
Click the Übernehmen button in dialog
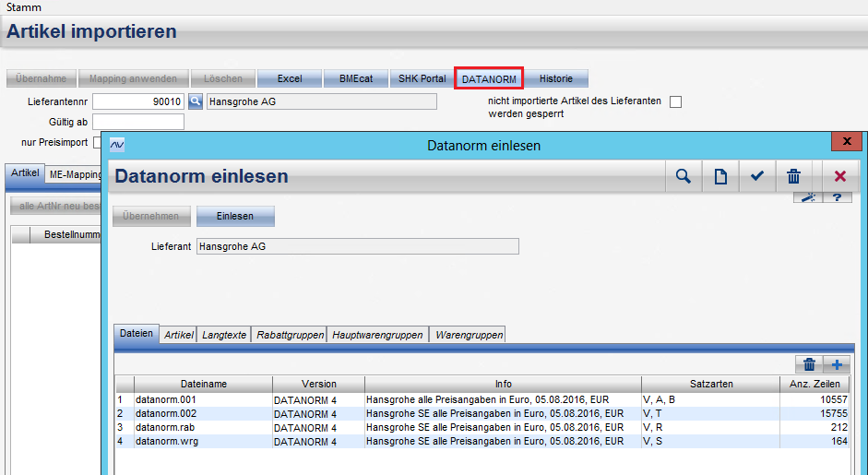click(x=151, y=216)
